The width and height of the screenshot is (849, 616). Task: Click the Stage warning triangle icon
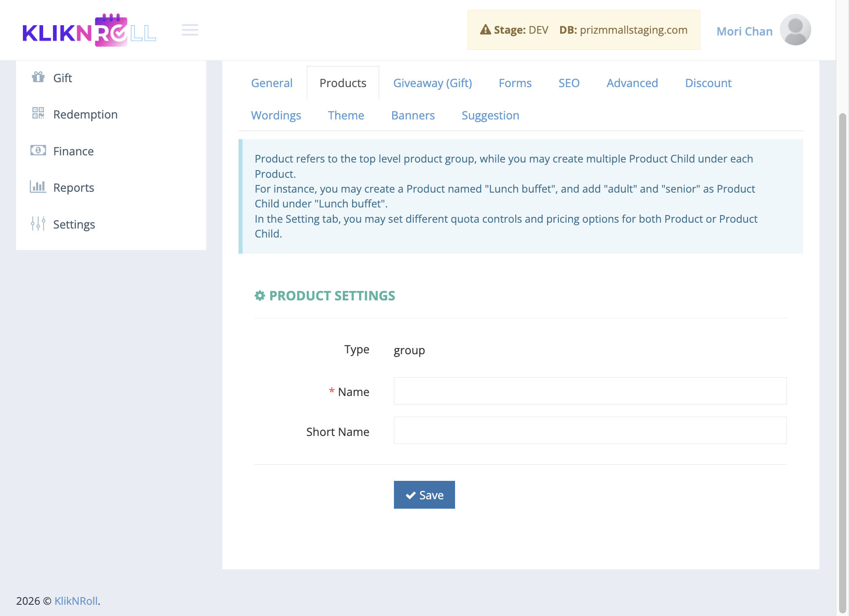486,30
